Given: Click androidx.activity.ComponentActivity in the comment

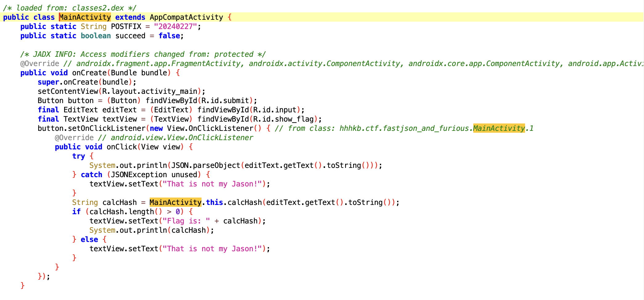Looking at the screenshot, I should (x=324, y=64).
